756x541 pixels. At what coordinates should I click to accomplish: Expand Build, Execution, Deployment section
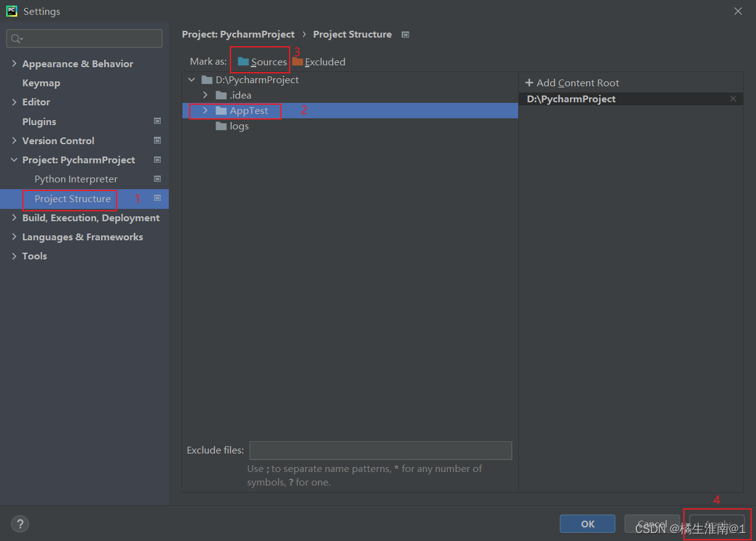click(14, 218)
